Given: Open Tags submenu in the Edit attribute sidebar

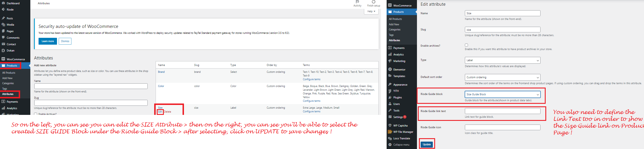Looking at the screenshot, I should [391, 35].
